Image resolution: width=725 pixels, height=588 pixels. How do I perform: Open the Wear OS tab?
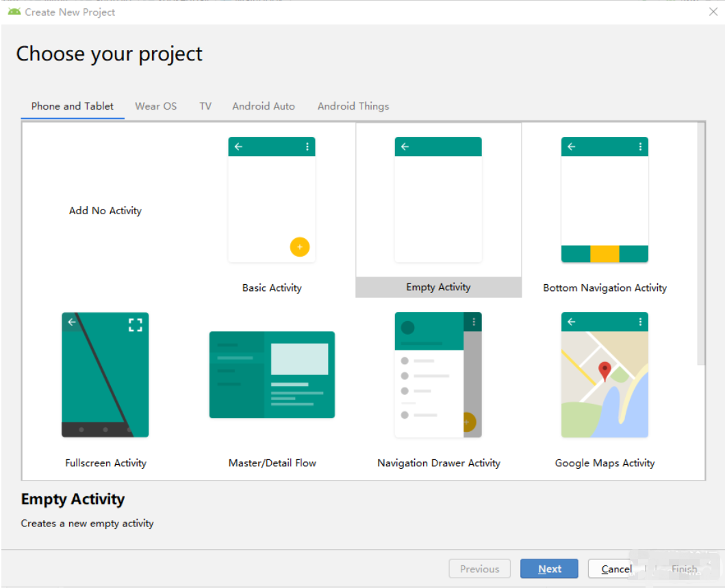[x=156, y=106]
